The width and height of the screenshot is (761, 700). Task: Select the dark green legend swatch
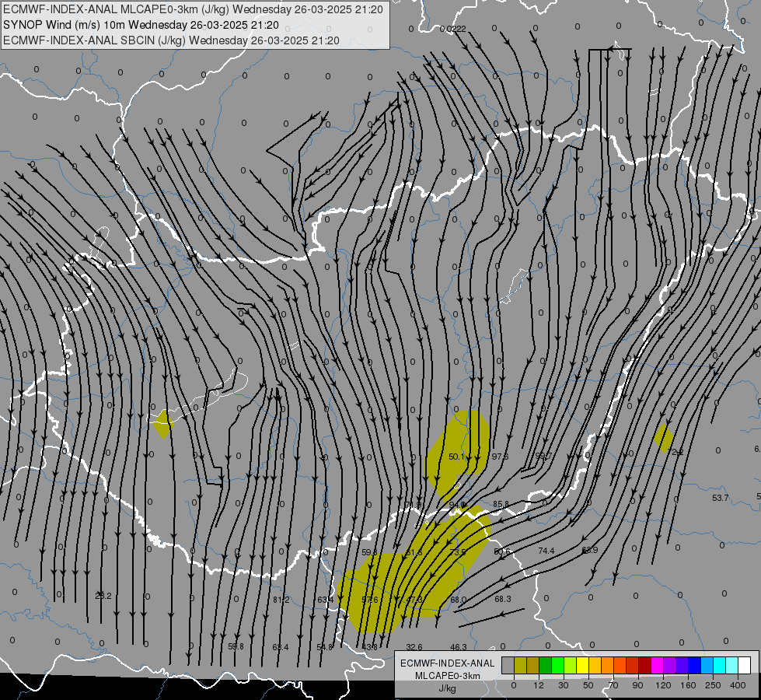coord(546,666)
